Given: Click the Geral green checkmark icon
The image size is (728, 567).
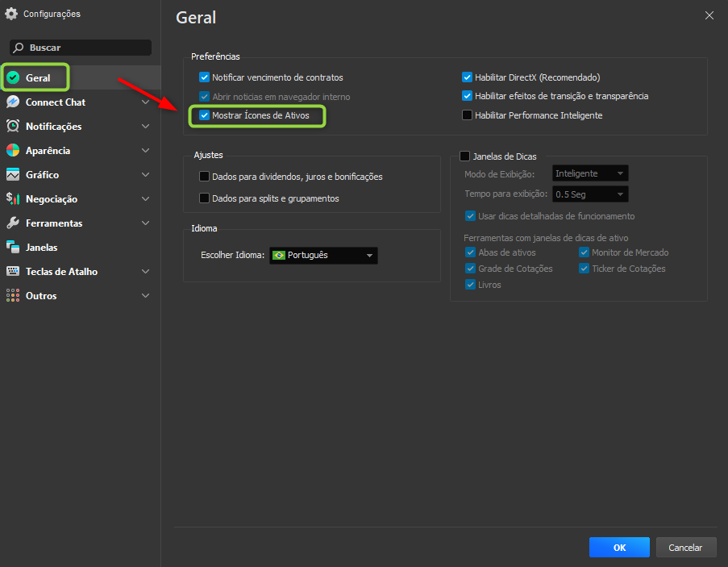Looking at the screenshot, I should tap(13, 77).
